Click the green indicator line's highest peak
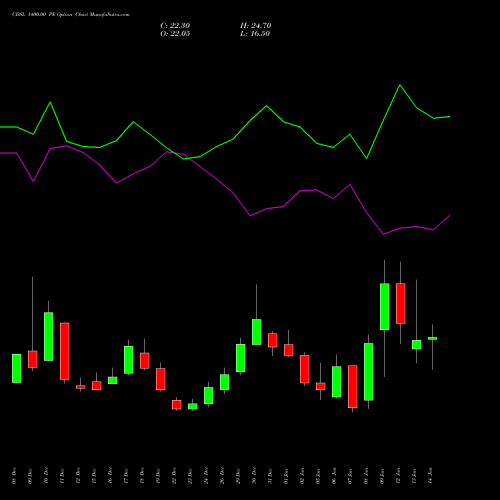Image resolution: width=500 pixels, height=500 pixels. click(x=400, y=85)
